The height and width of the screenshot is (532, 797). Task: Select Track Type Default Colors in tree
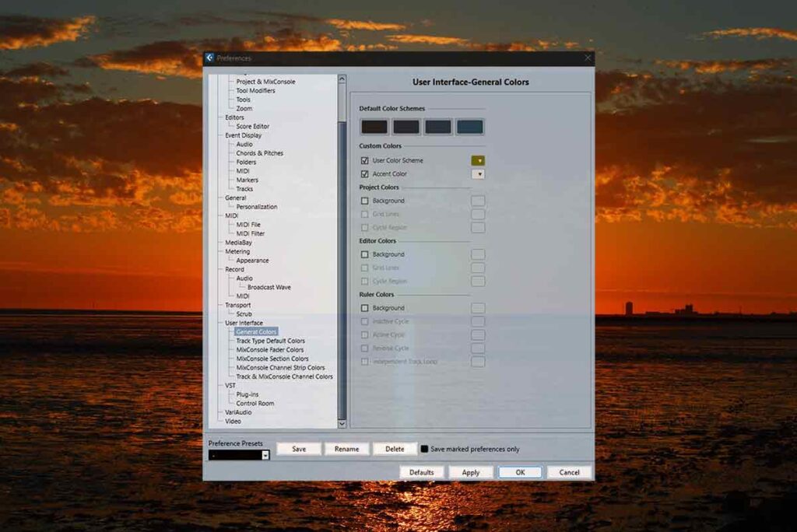270,341
